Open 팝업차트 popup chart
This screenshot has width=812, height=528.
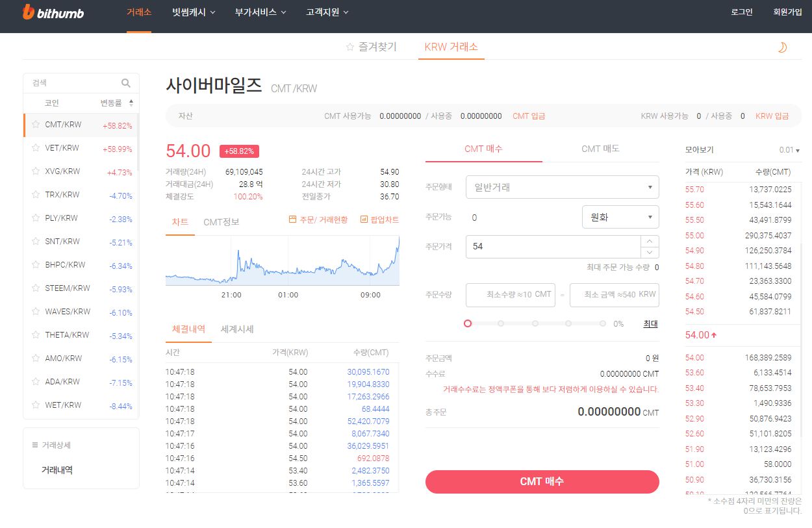[x=379, y=220]
